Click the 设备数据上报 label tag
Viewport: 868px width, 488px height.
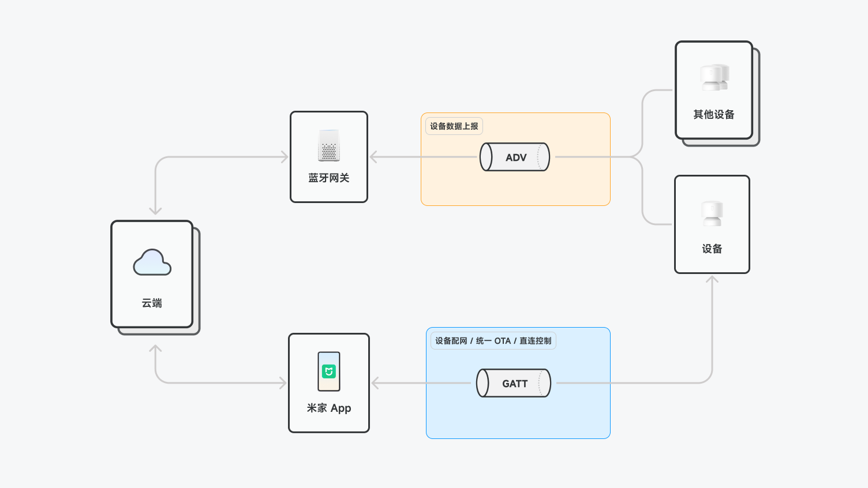(454, 126)
